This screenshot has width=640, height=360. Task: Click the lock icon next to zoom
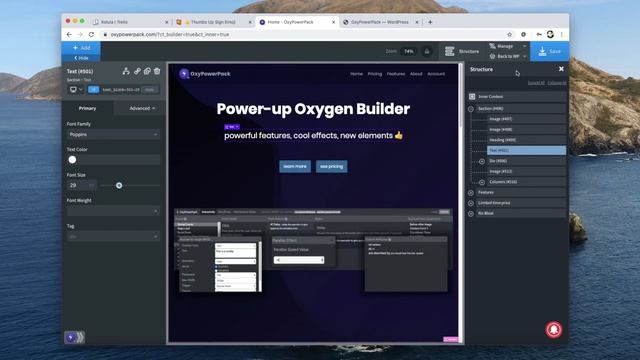pos(427,51)
